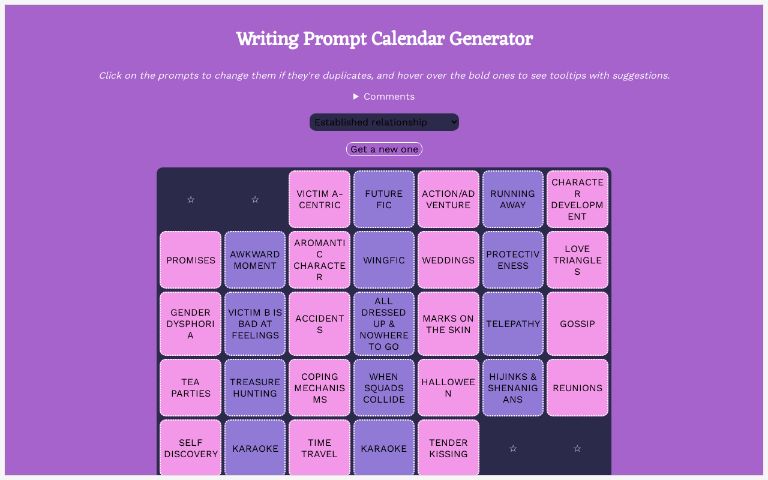The image size is (768, 480).
Task: Click the Halloween prompt cell
Action: coord(448,388)
